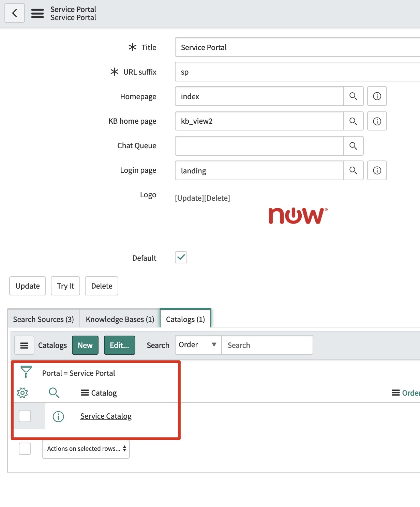Screen dimensions: 420x507
Task: Click the now logo image
Action: coord(298,216)
